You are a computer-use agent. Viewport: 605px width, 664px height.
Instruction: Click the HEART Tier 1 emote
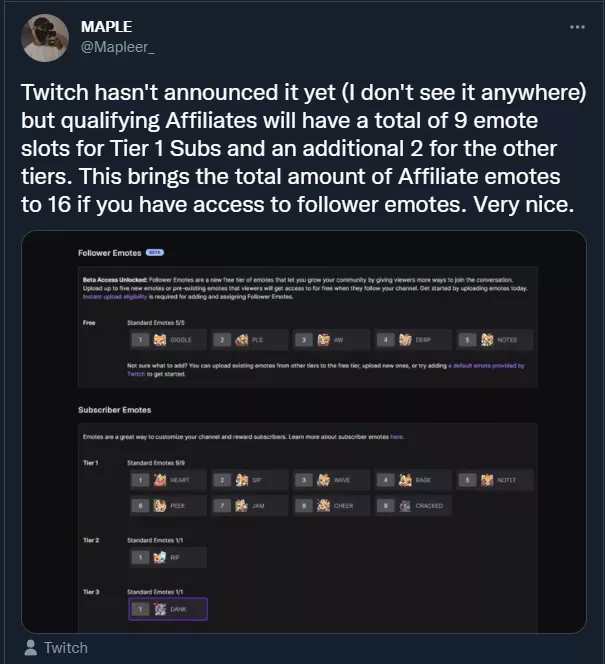click(167, 480)
